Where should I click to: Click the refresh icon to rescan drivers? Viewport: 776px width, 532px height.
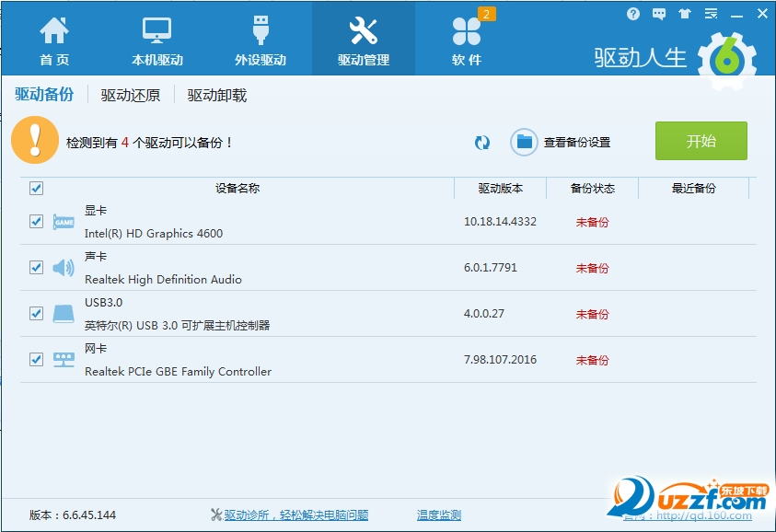tap(481, 143)
